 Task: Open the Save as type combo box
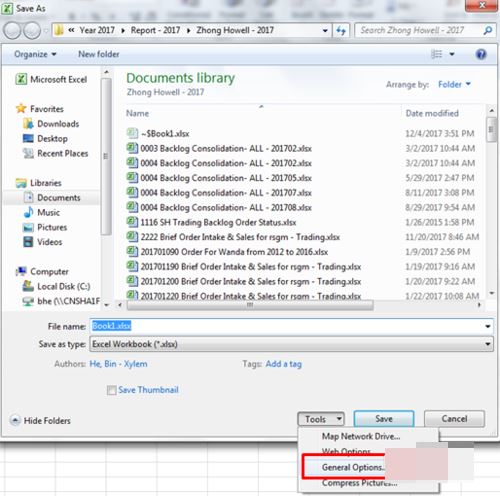click(291, 344)
